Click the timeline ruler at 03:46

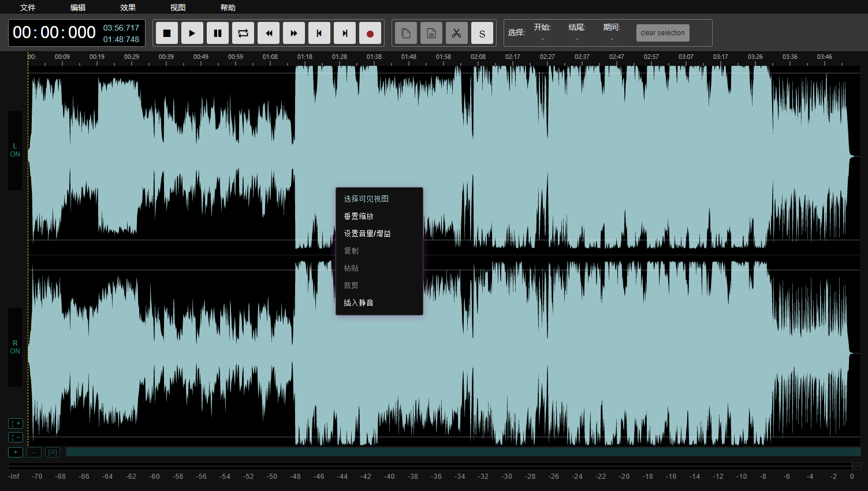point(825,57)
